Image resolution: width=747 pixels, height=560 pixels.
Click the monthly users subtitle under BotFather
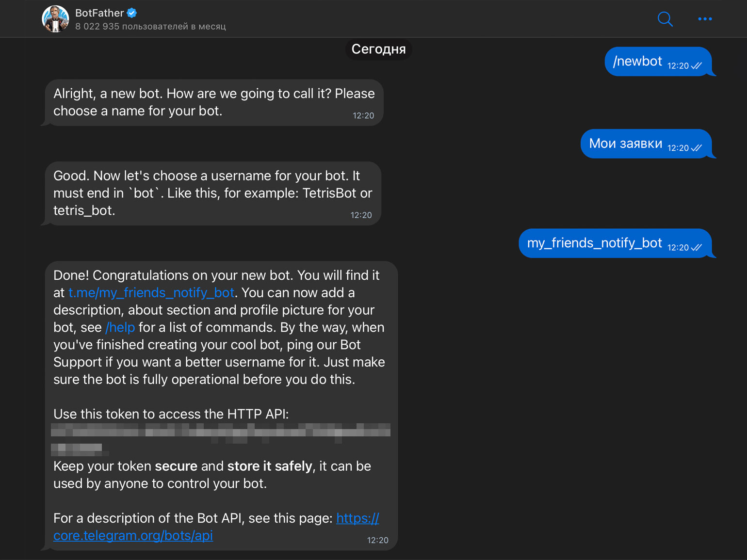point(150,27)
